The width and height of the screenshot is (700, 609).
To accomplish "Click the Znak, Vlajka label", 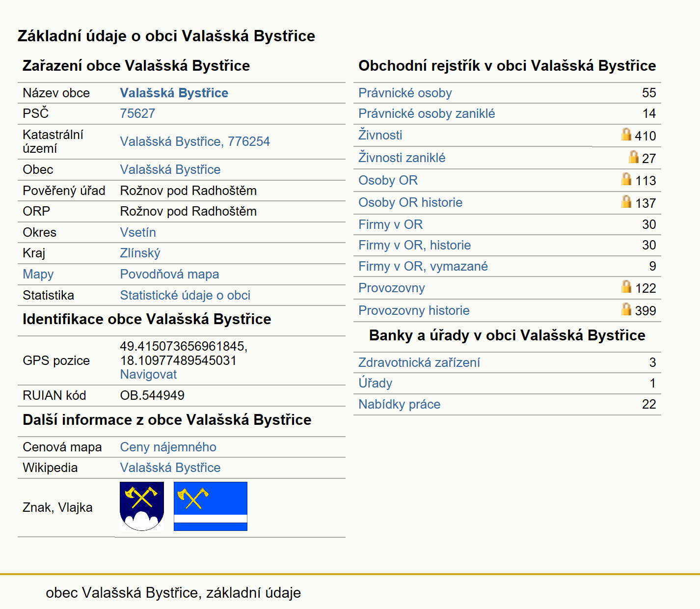I will (57, 507).
